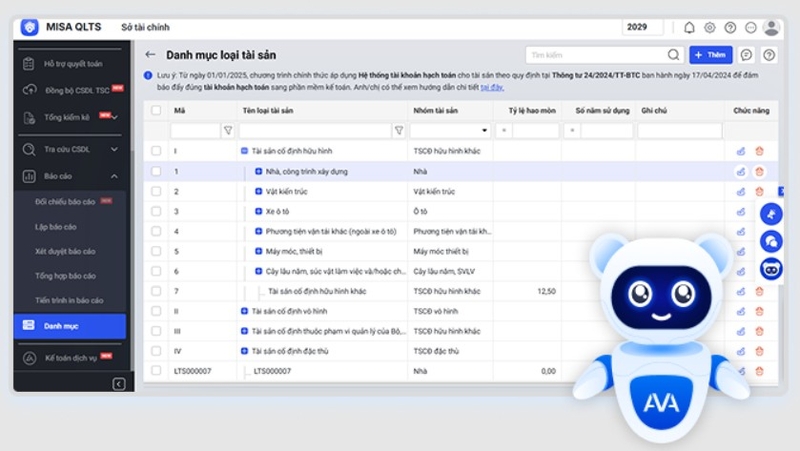The image size is (800, 451).
Task: Expand the Tổng kiểm kê sidebar chevron
Action: 115,118
